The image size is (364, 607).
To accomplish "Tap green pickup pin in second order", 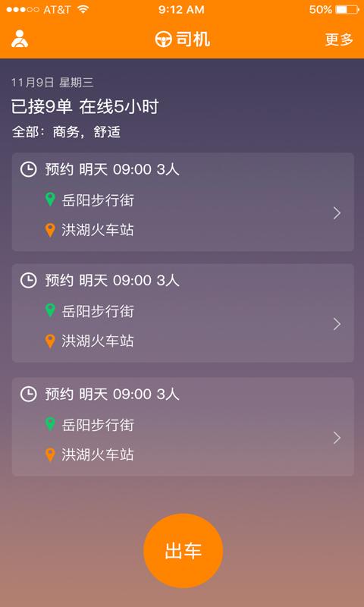I will 50,310.
